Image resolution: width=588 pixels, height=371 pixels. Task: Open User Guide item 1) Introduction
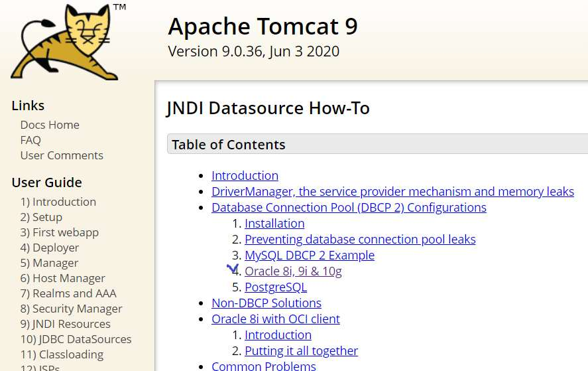coord(58,202)
